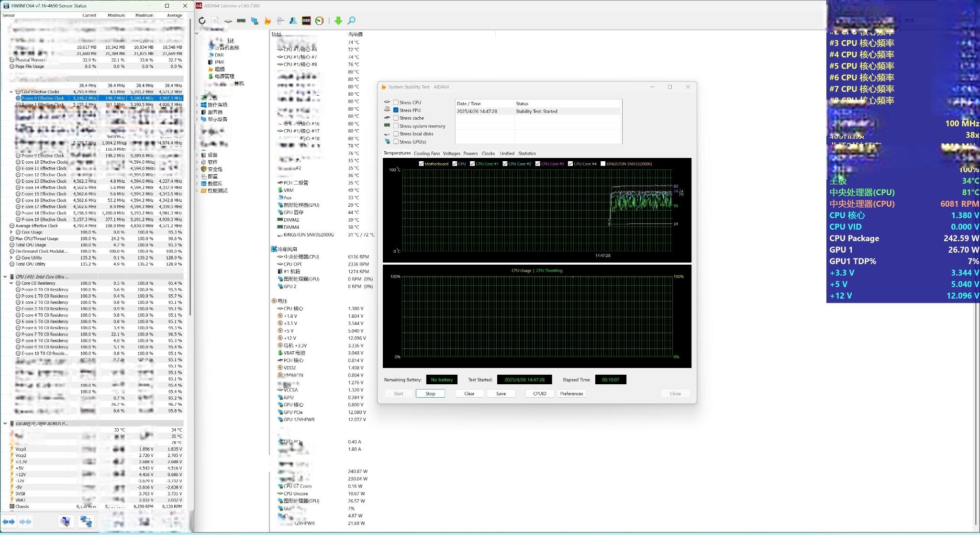Switch to Statistics tab
This screenshot has height=535, width=980.
[x=527, y=154]
